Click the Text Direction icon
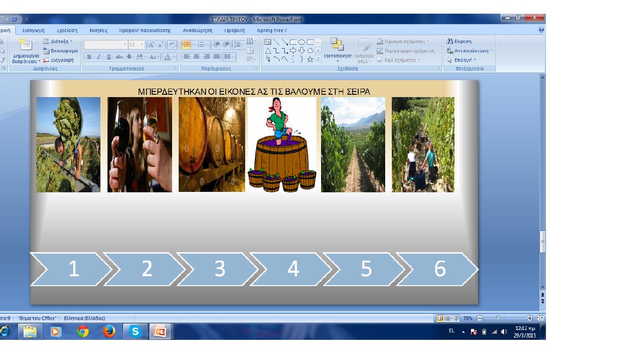644x362 pixels. point(251,41)
